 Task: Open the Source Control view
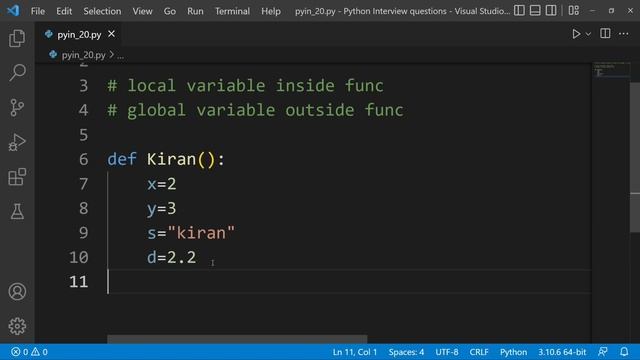17,108
